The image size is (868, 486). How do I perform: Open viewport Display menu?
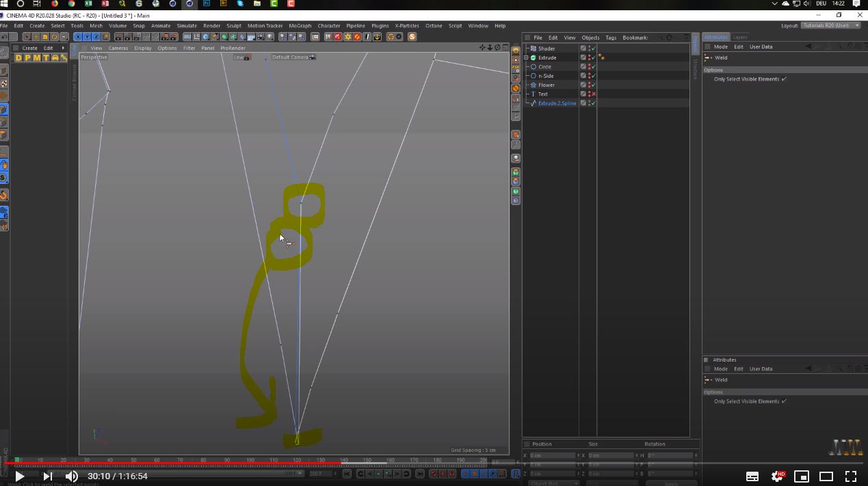143,48
